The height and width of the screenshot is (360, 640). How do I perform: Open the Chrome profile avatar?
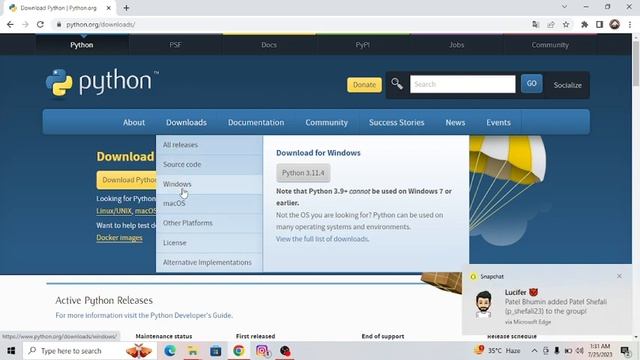pyautogui.click(x=615, y=24)
